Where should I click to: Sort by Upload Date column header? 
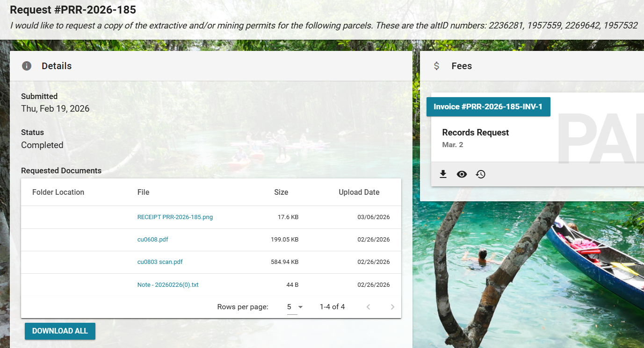coord(359,192)
